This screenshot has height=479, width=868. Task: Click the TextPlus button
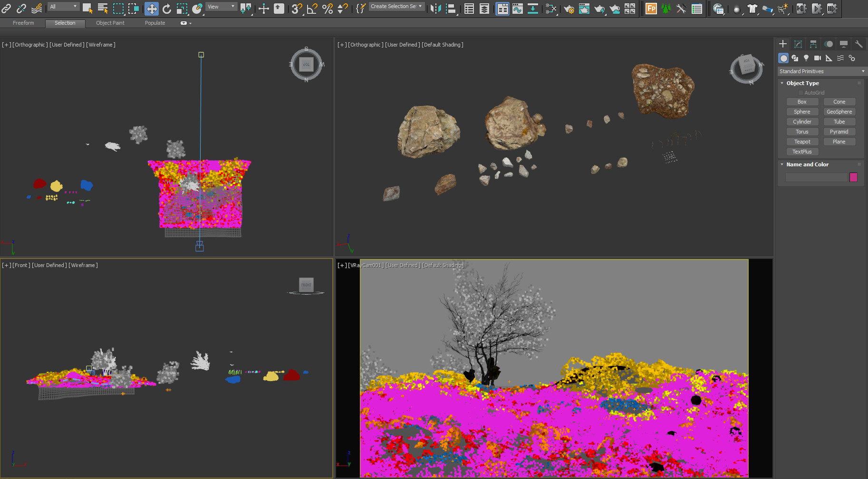(802, 152)
